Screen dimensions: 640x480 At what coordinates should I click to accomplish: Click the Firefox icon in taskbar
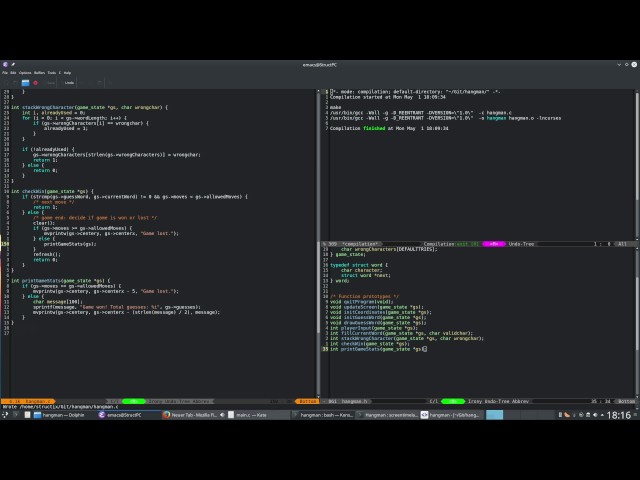[166, 415]
